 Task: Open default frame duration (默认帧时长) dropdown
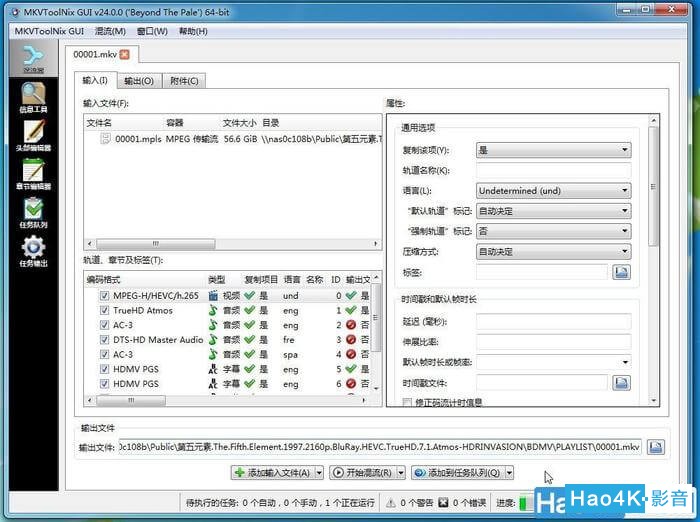pos(554,362)
